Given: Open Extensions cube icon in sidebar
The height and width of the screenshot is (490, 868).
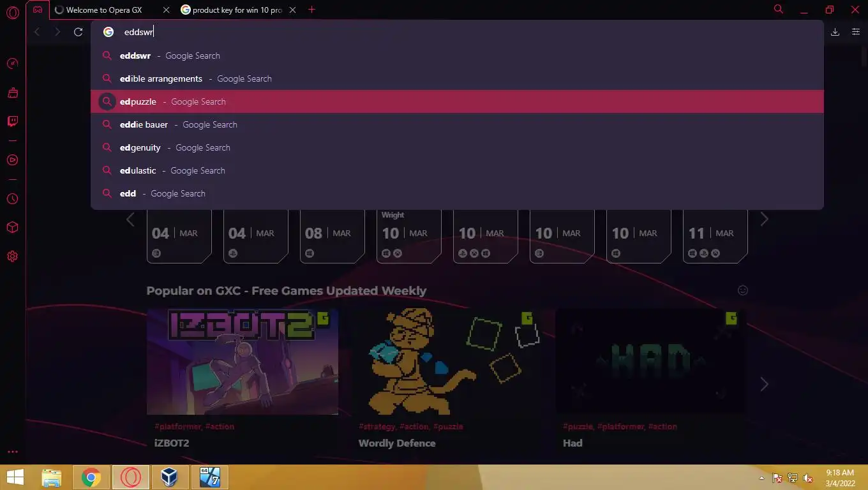Looking at the screenshot, I should point(12,228).
